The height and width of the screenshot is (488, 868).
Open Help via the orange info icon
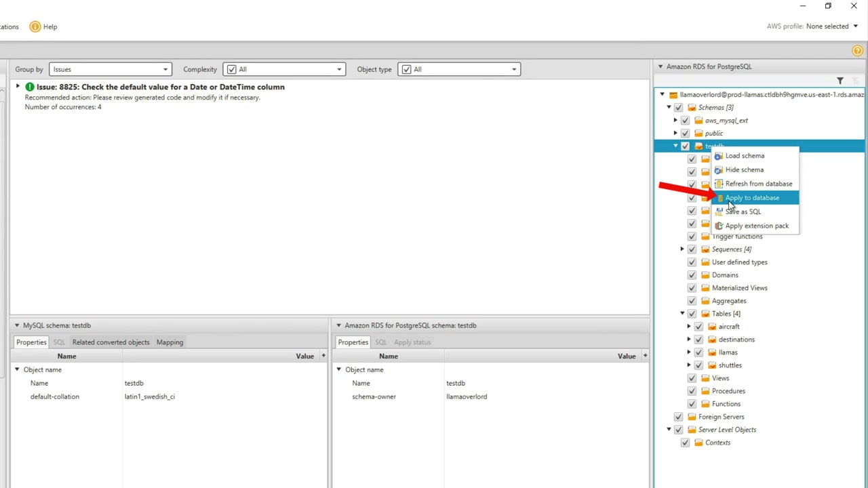coord(35,26)
